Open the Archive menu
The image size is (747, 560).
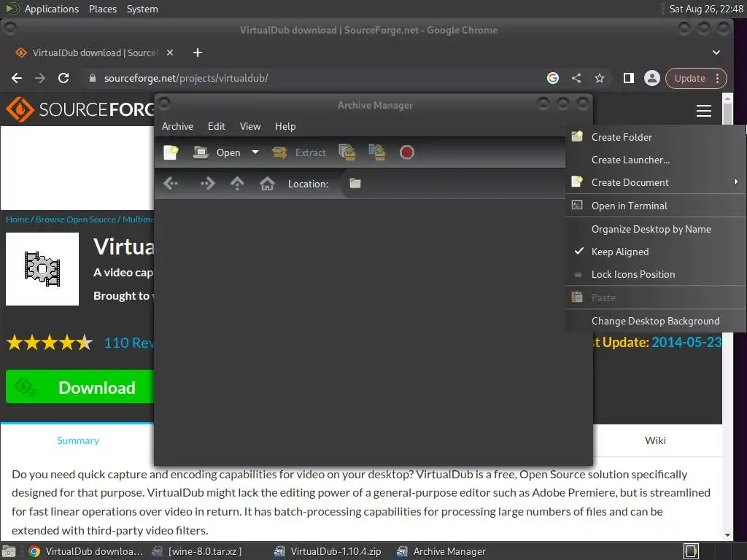tap(177, 126)
